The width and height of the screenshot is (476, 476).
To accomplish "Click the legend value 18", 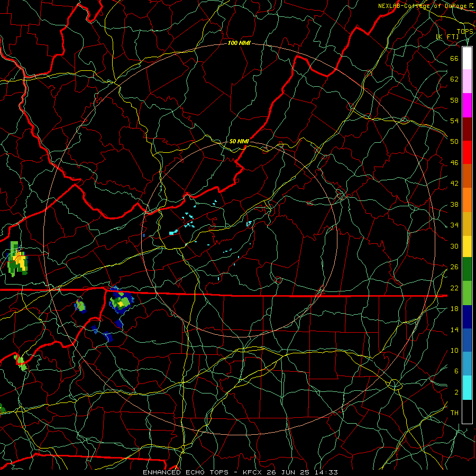I will [454, 309].
